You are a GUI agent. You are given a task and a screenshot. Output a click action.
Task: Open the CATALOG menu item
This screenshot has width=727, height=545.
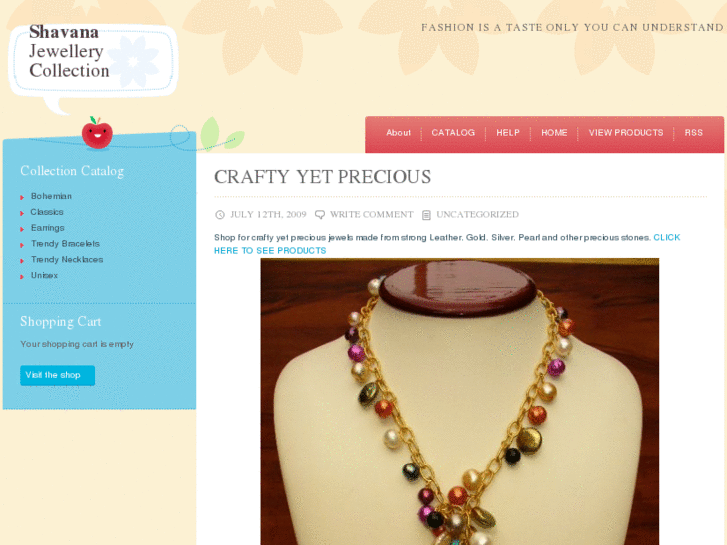(x=453, y=133)
